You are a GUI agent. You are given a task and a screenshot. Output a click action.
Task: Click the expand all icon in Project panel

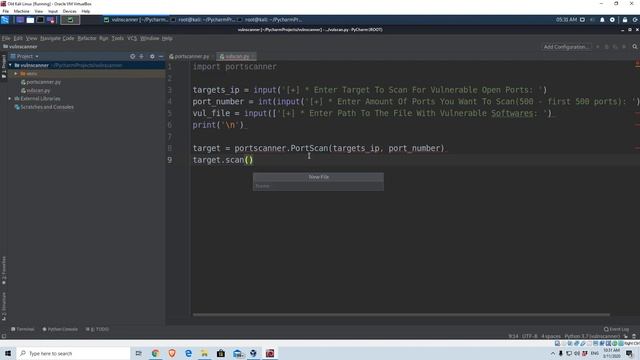click(142, 56)
